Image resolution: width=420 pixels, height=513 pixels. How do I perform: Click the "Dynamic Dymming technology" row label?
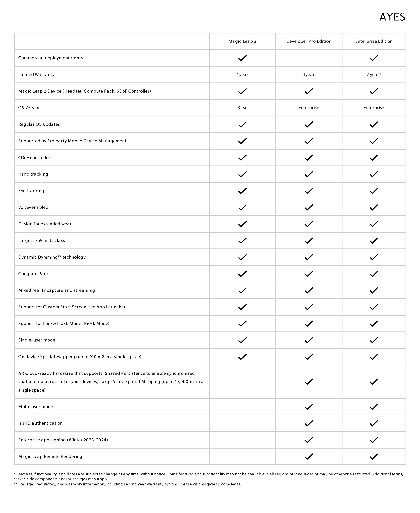(52, 257)
